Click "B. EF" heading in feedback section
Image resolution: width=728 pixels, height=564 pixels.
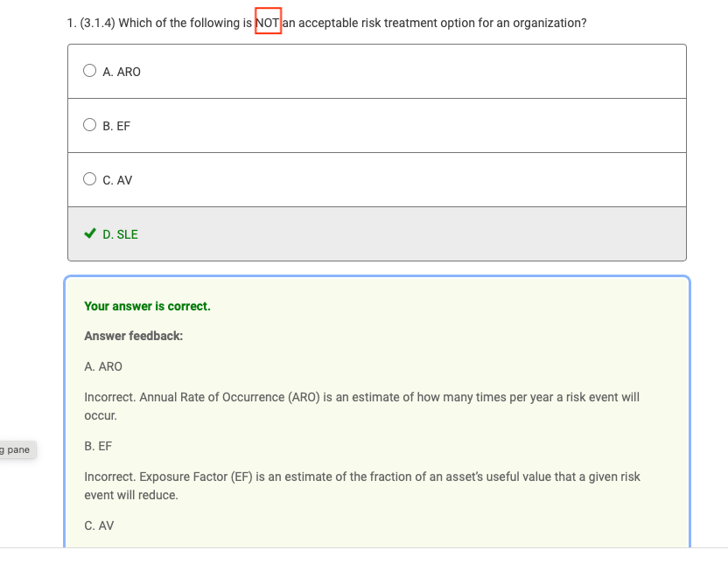click(98, 446)
